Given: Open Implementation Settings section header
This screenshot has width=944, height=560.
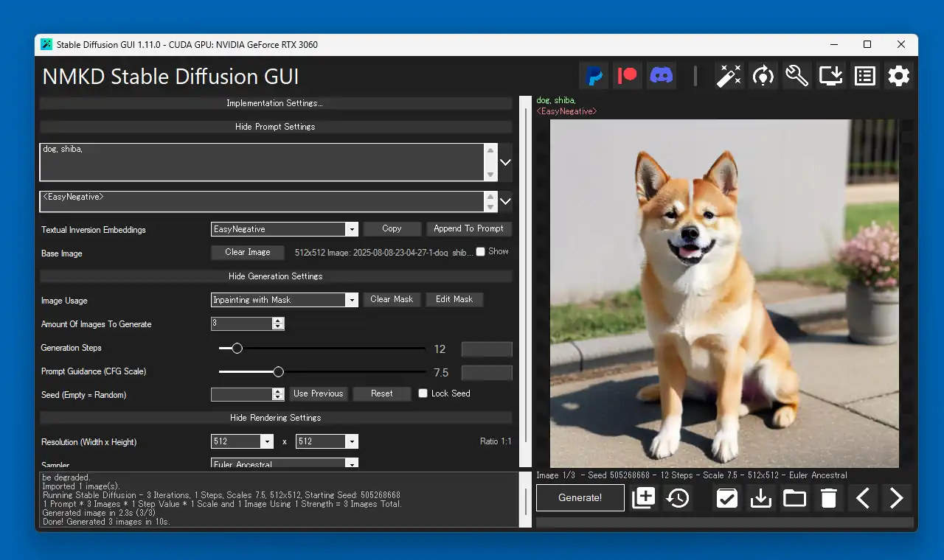Looking at the screenshot, I should (x=275, y=103).
